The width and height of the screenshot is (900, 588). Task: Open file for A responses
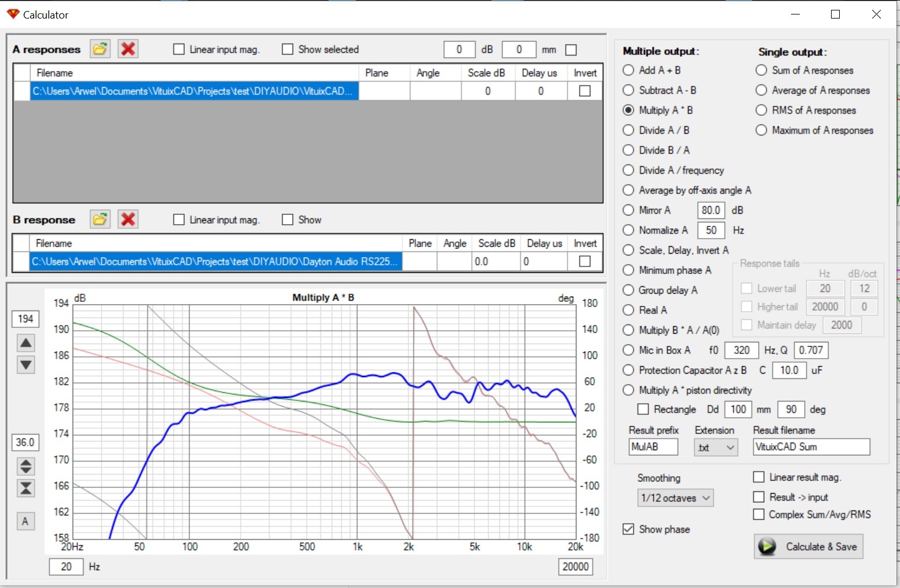(100, 49)
